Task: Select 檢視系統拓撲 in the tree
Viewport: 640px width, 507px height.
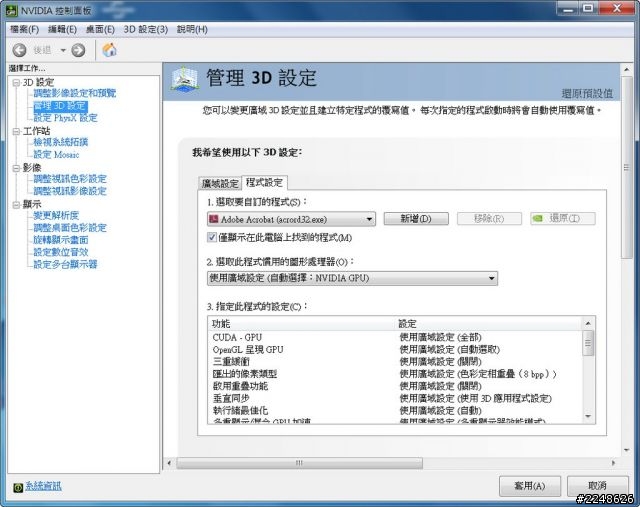Action: (60, 142)
